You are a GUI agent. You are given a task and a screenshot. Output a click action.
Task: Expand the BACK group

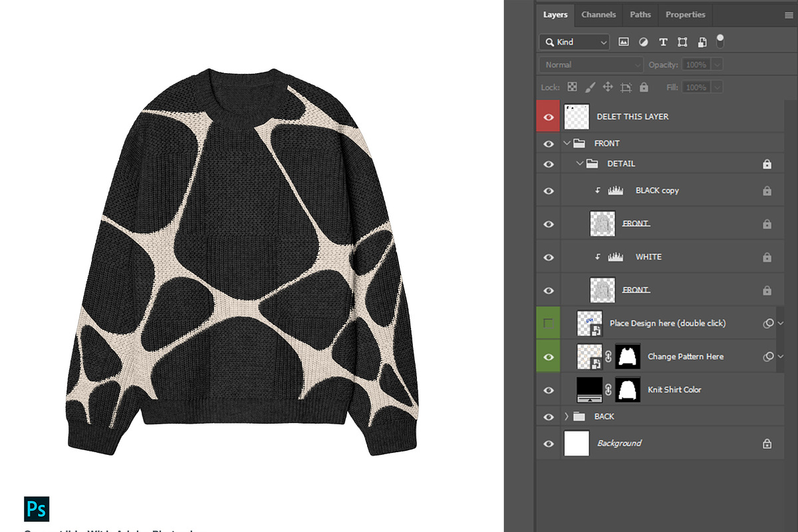(567, 416)
